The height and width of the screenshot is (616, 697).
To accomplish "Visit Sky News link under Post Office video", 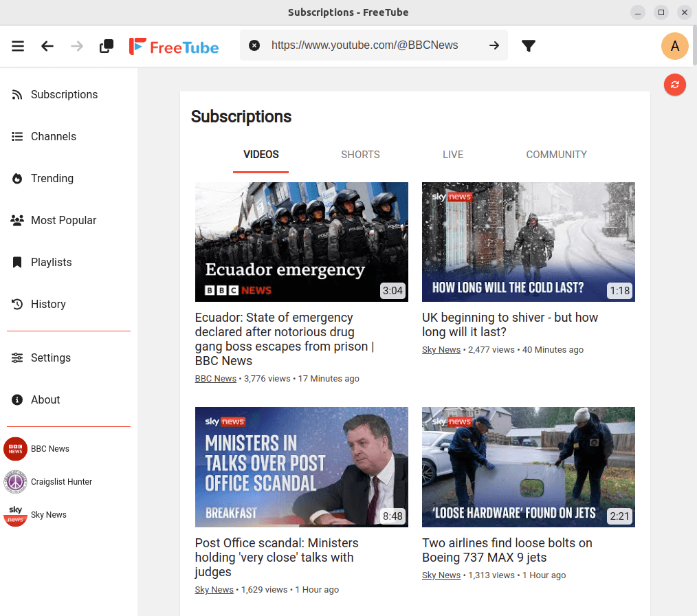I will (x=214, y=590).
